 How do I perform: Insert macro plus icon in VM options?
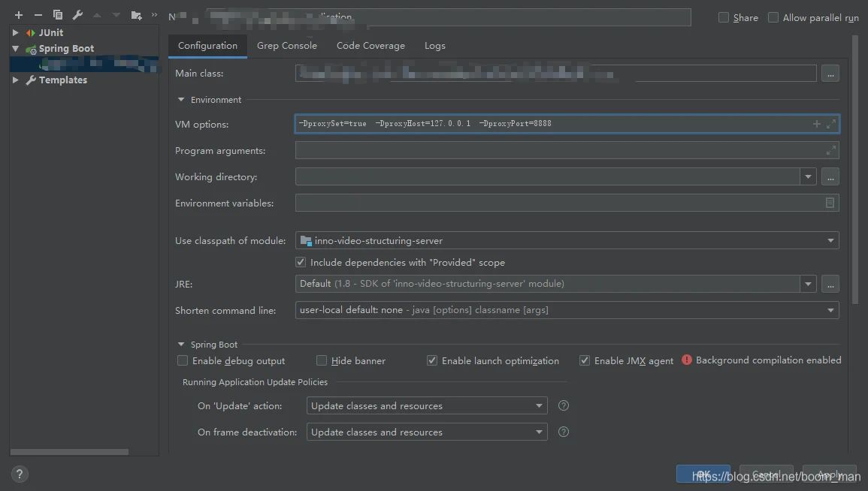[816, 124]
